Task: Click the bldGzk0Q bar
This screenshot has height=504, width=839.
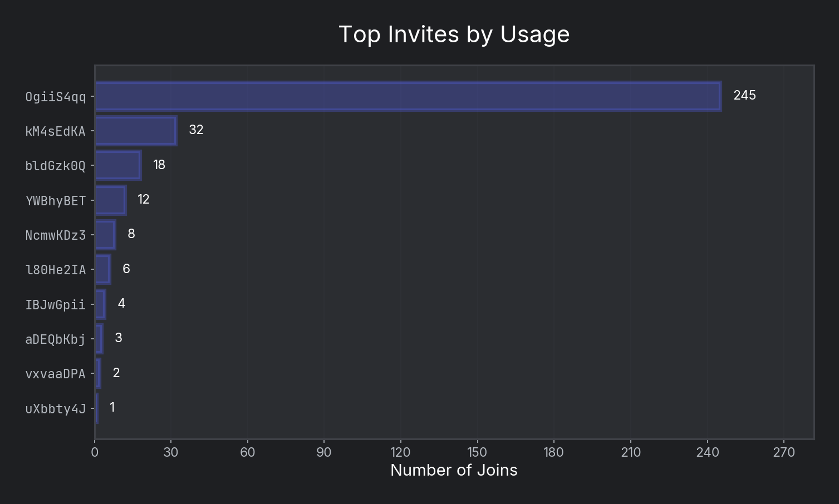Action: (118, 165)
